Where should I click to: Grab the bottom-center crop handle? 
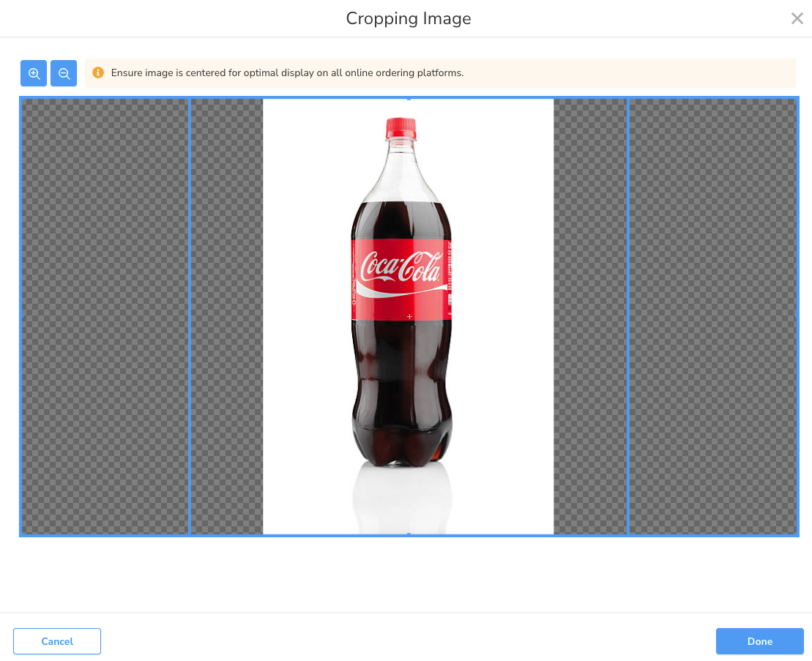click(x=409, y=534)
